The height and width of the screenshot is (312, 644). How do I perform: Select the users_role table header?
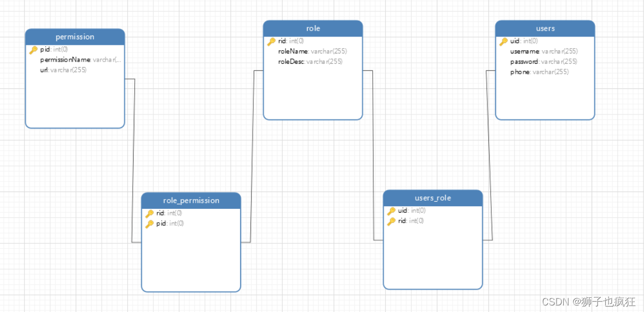click(433, 198)
